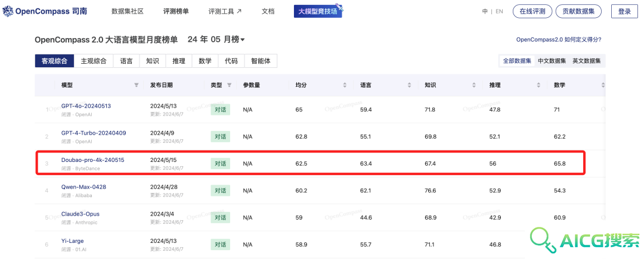Viewport: 644px width, 259px height.
Task: Sort by 推理 column arrows
Action: 538,85
